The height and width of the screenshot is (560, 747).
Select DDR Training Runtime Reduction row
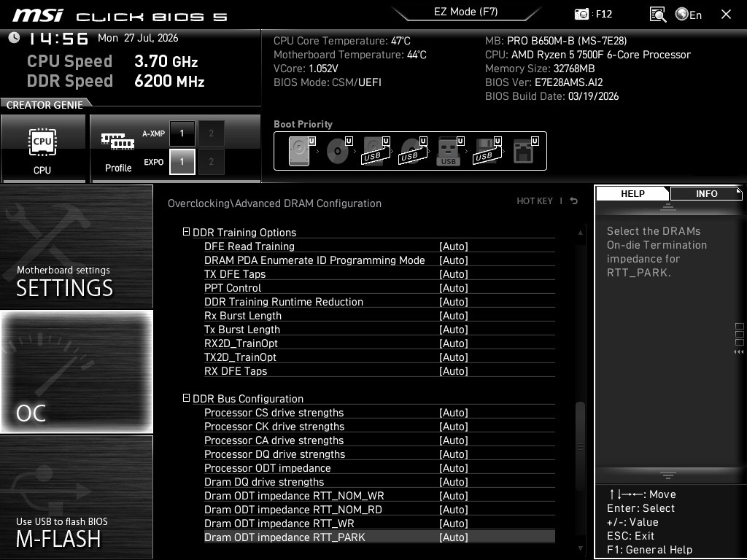379,301
